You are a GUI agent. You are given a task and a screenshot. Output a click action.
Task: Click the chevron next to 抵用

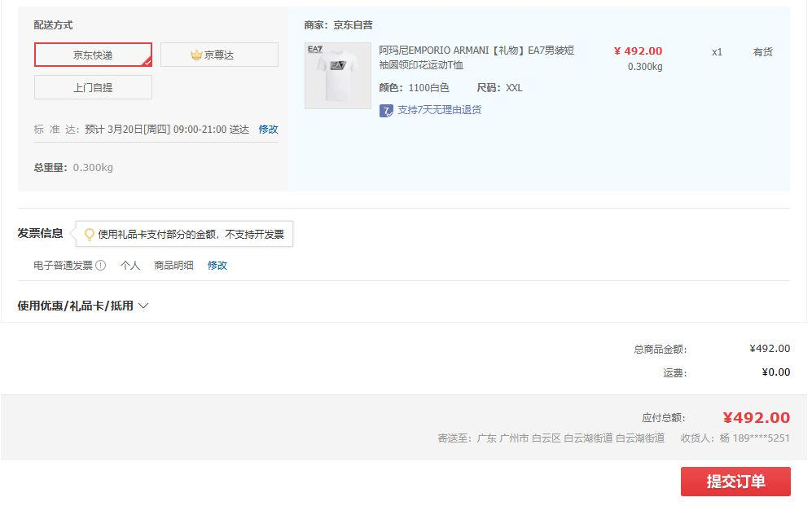pyautogui.click(x=143, y=306)
